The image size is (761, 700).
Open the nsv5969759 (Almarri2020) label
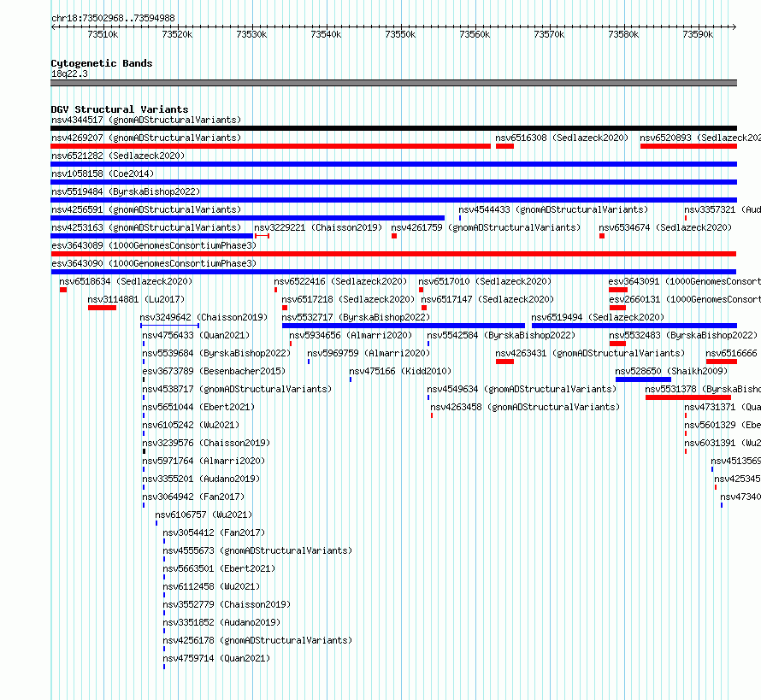click(x=369, y=353)
